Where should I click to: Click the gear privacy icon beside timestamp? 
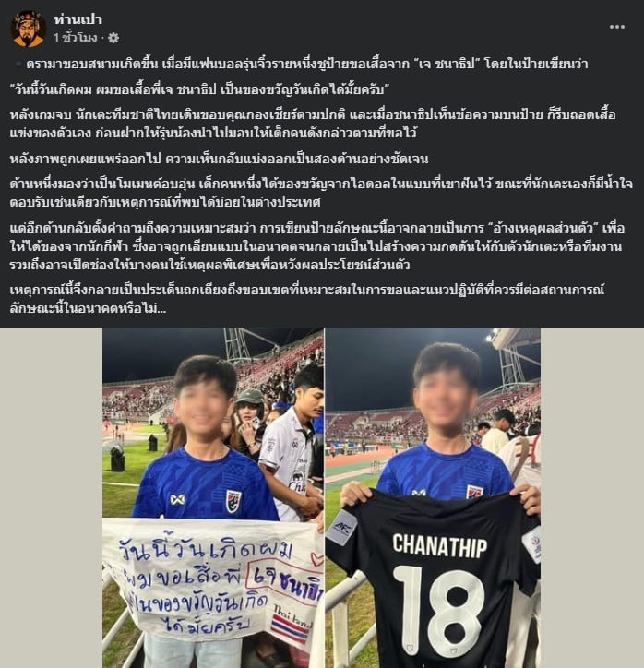pos(113,38)
